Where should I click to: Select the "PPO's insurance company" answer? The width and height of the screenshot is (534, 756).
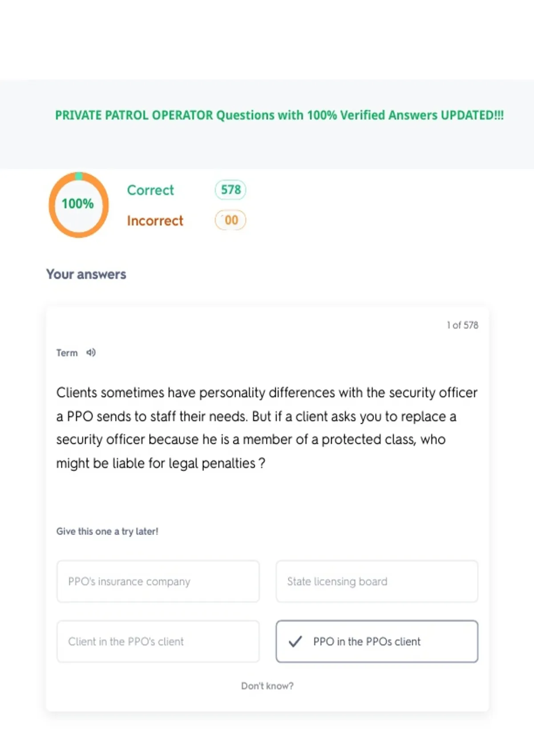click(x=158, y=582)
